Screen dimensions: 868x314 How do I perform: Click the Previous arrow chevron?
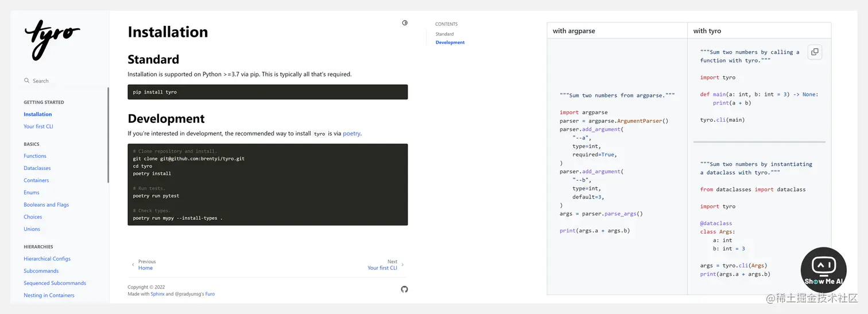coord(133,265)
